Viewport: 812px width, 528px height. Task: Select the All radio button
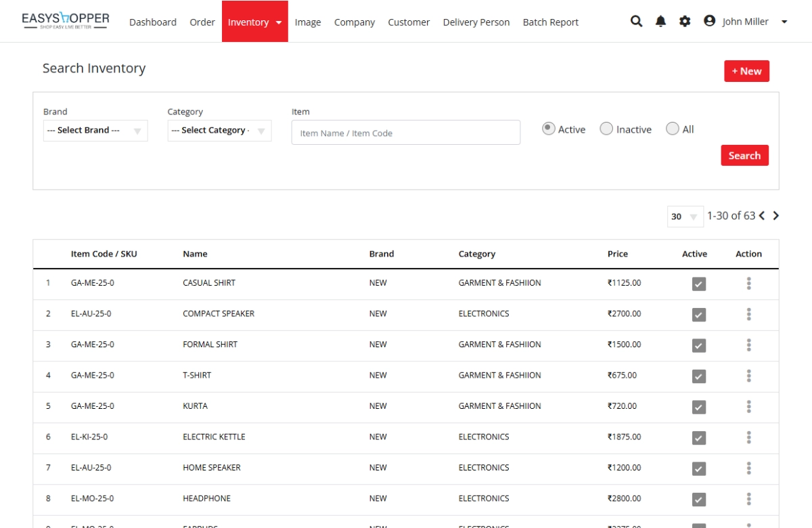click(x=672, y=129)
